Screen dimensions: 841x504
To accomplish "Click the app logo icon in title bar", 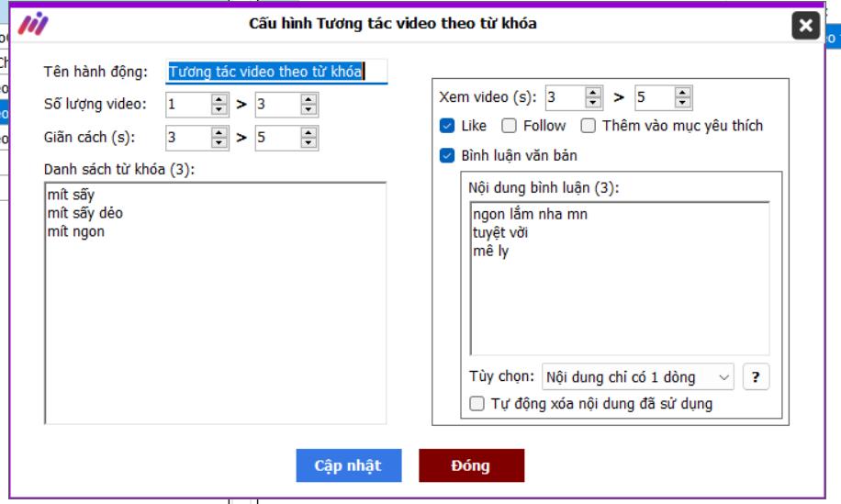I will click(33, 25).
